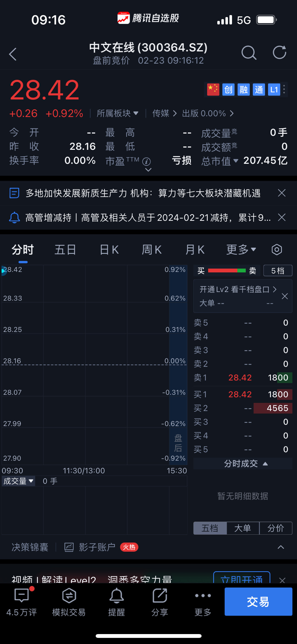This screenshot has width=297, height=644.
Task: Open chart settings hexagon icon
Action: [x=277, y=250]
